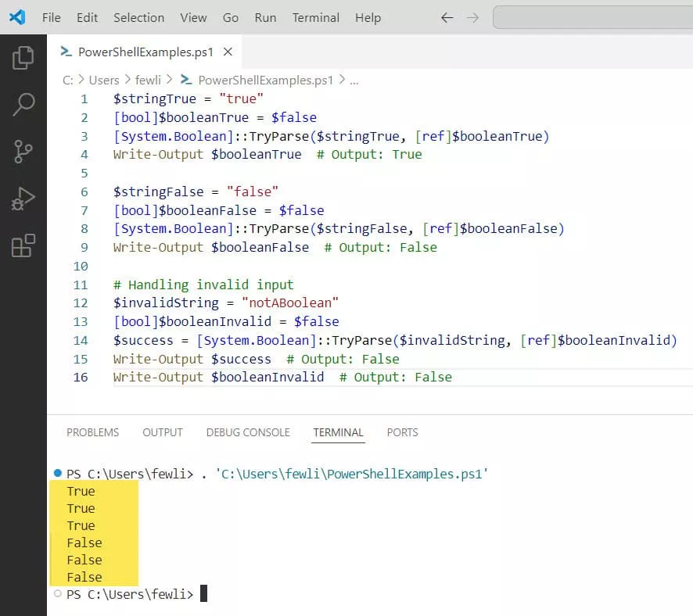The width and height of the screenshot is (693, 616).
Task: Open the Explorer view in activity bar
Action: pos(23,57)
